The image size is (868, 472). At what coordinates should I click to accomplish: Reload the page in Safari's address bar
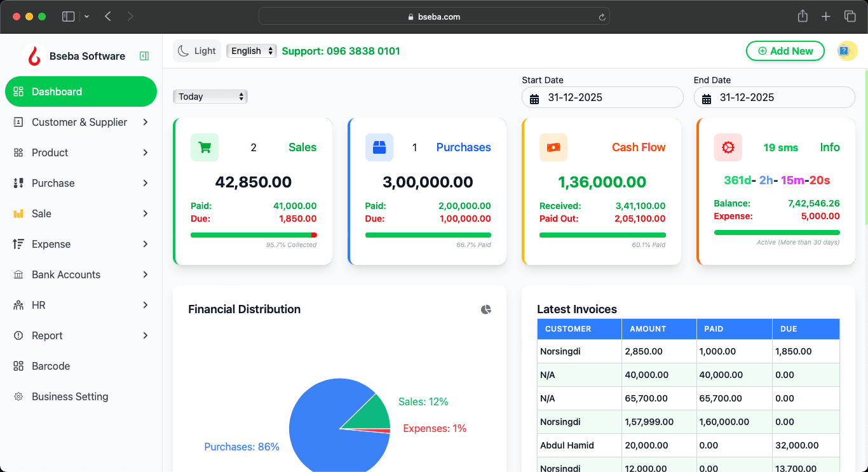601,17
